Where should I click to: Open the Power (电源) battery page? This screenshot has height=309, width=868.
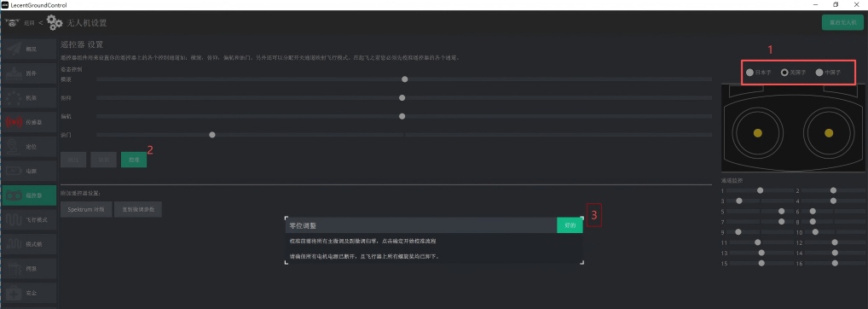click(x=29, y=171)
